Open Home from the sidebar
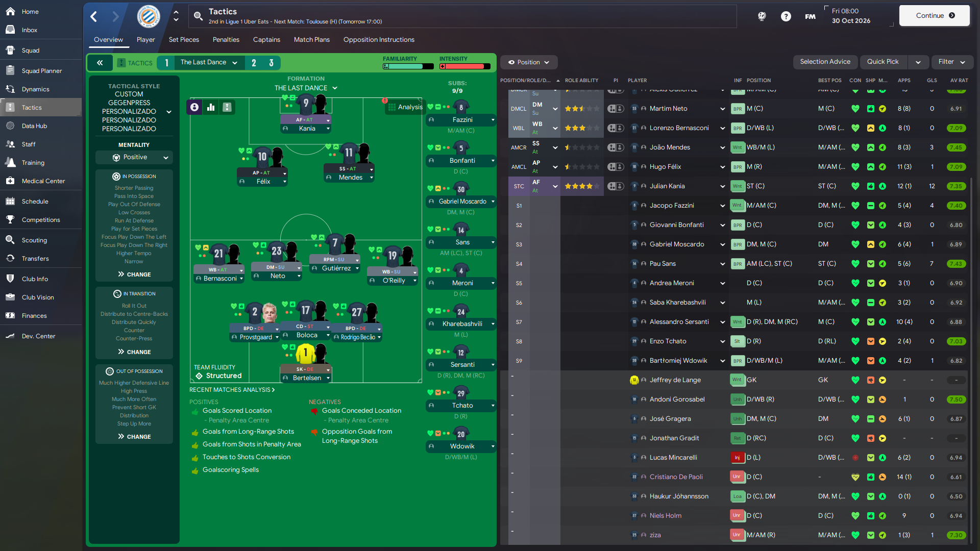Image resolution: width=980 pixels, height=551 pixels. 30,11
